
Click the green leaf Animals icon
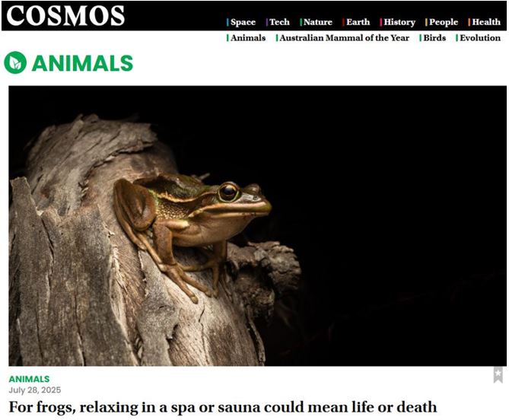point(15,62)
